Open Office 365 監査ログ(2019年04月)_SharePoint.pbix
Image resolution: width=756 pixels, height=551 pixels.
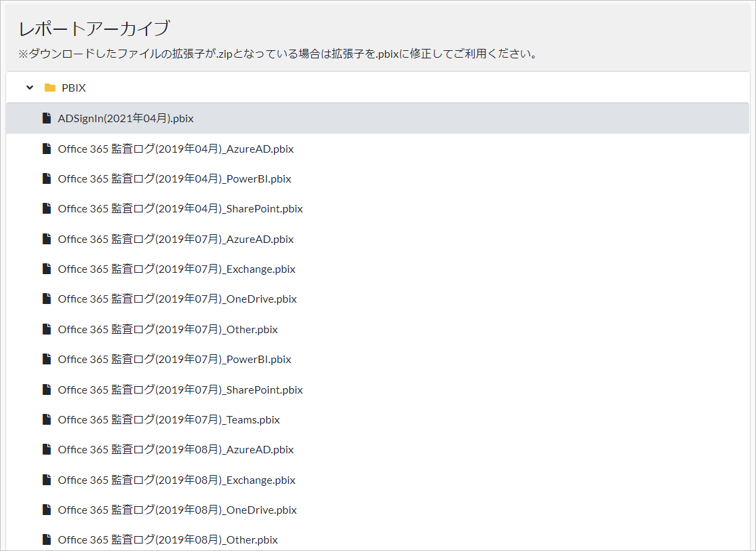click(x=180, y=208)
